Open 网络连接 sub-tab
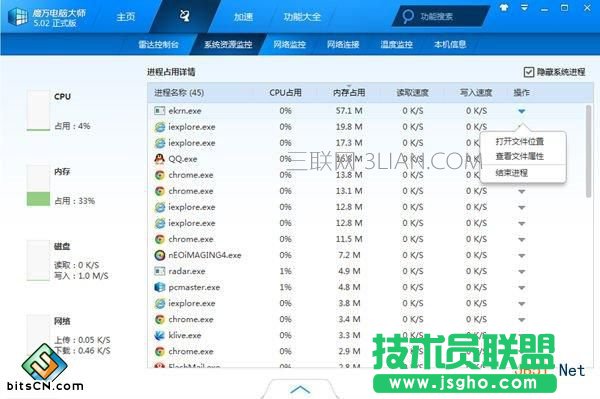Viewport: 600px width, 399px height. pyautogui.click(x=343, y=44)
